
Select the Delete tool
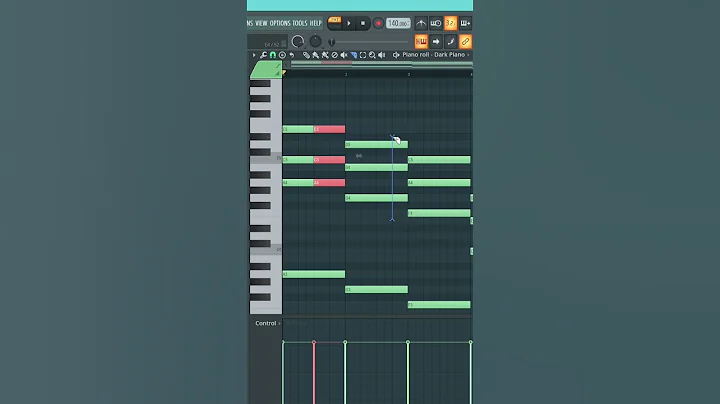click(335, 55)
